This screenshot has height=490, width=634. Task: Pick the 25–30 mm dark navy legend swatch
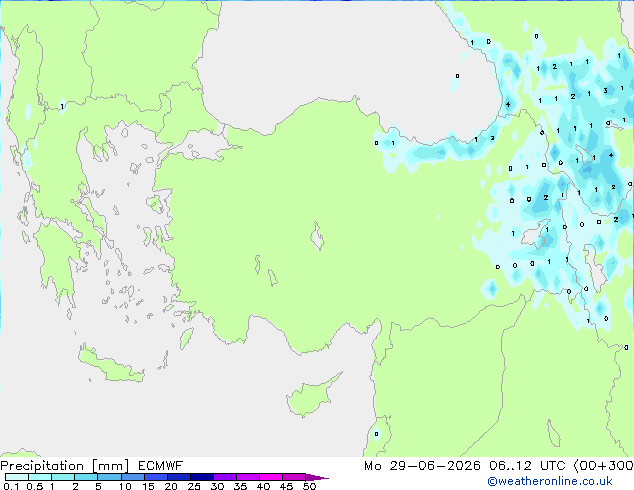pyautogui.click(x=201, y=477)
